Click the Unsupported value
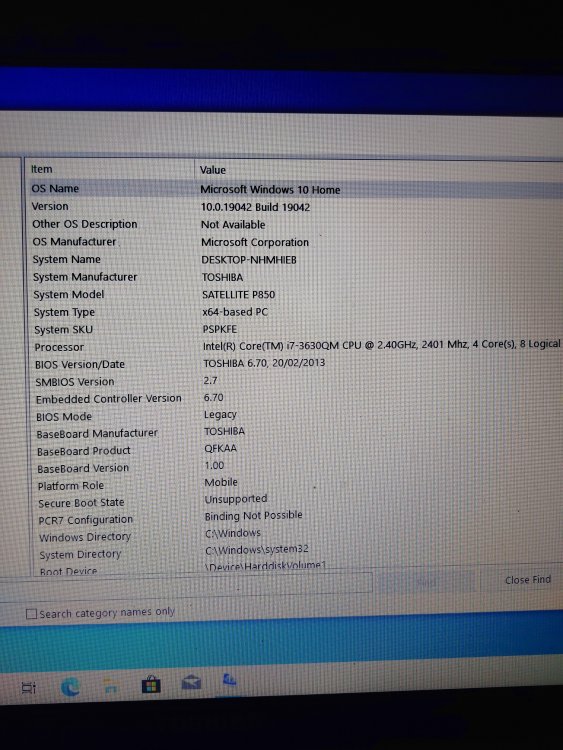This screenshot has height=750, width=563. tap(236, 499)
